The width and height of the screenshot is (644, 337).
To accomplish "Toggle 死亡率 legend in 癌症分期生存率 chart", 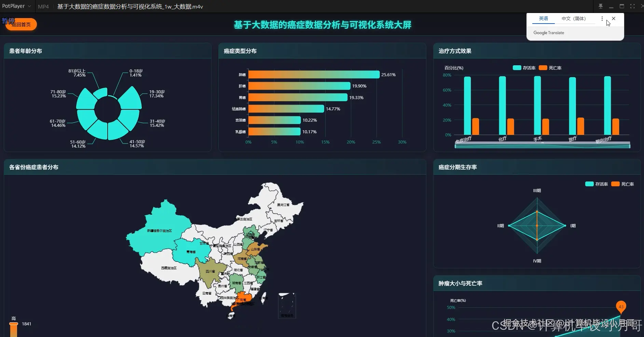I will 622,184.
